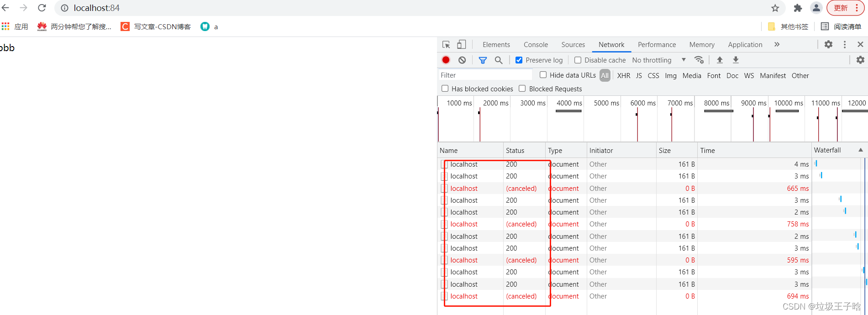Sort by the Initiator column header
This screenshot has width=868, height=315.
pos(621,150)
